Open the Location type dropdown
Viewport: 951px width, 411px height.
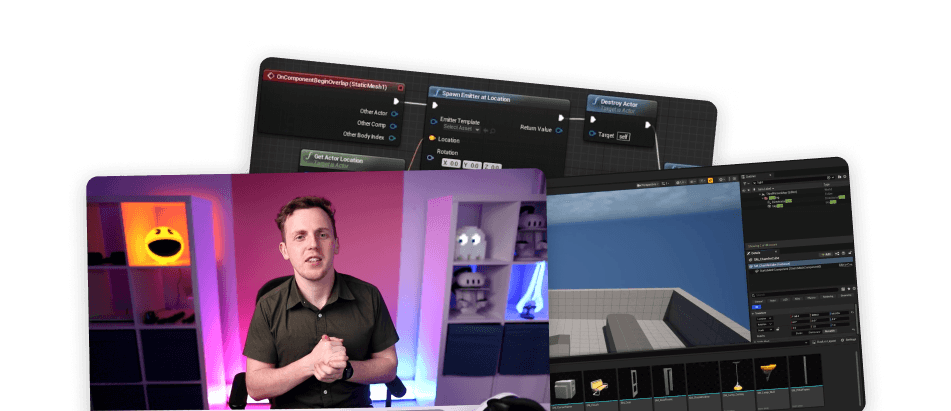click(763, 318)
